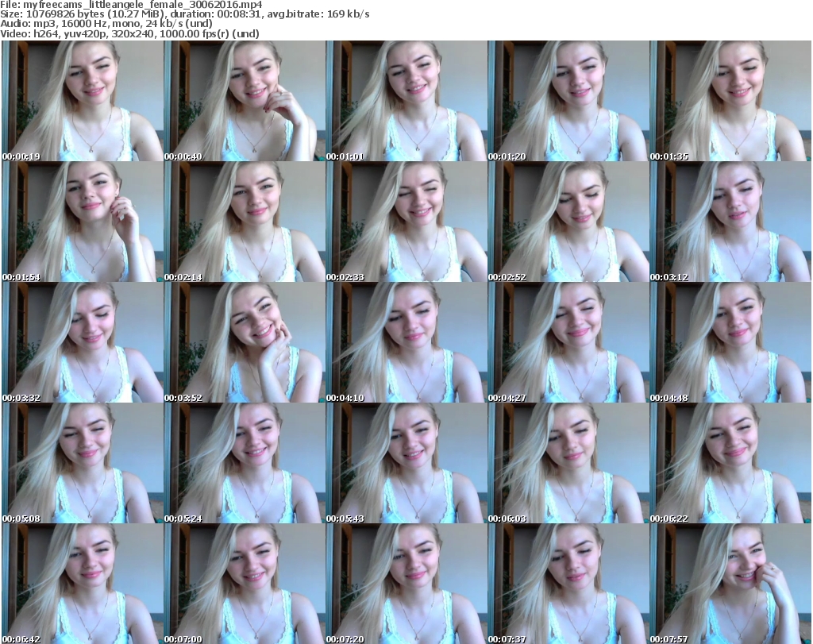Viewport: 813px width, 644px height.
Task: Click the 'Video: h264, yuv420p' line
Action: point(129,33)
